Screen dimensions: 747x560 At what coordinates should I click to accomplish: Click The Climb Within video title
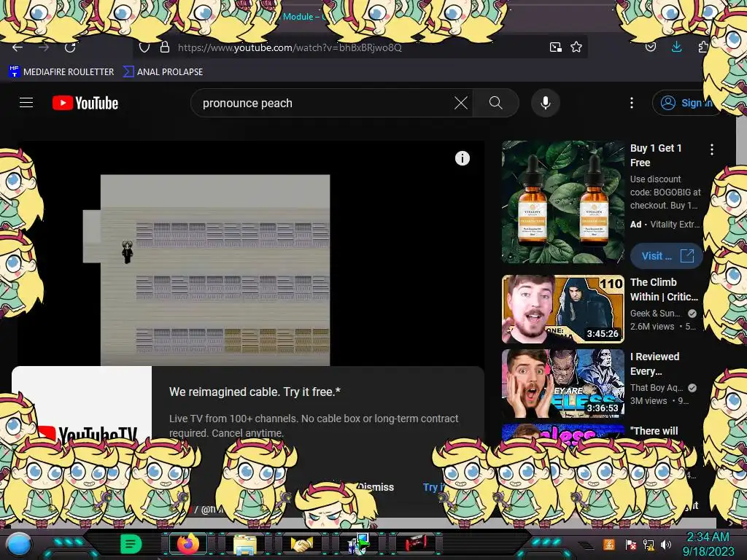click(x=664, y=289)
